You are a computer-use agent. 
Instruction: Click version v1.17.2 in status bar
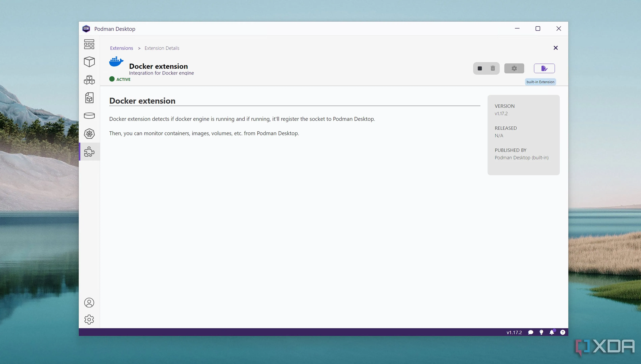[514, 332]
